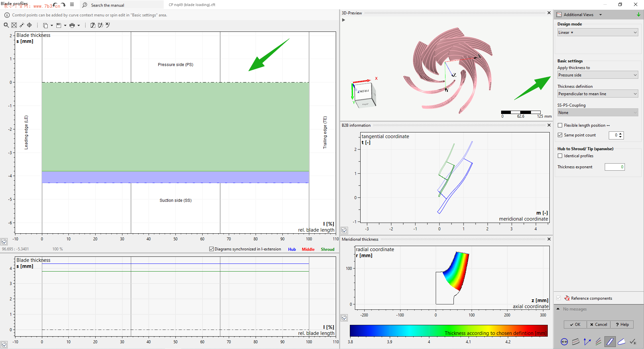
Task: Click the import curve from clipboard icon
Action: point(93,25)
